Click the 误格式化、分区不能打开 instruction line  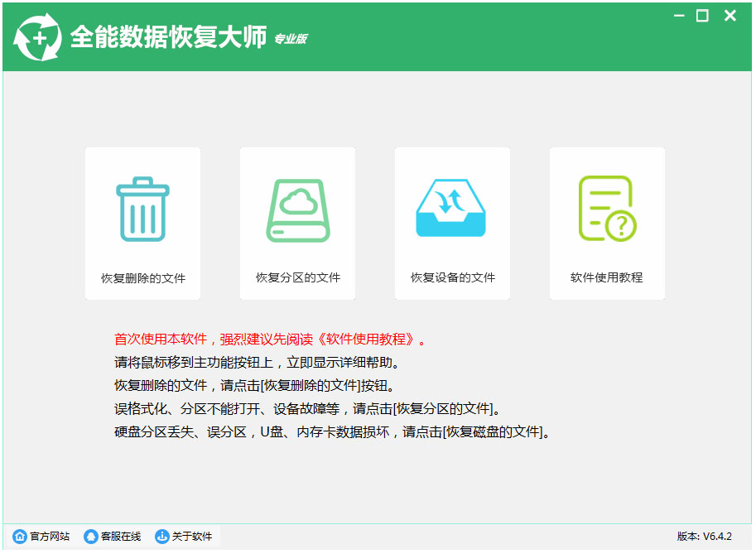tap(307, 409)
